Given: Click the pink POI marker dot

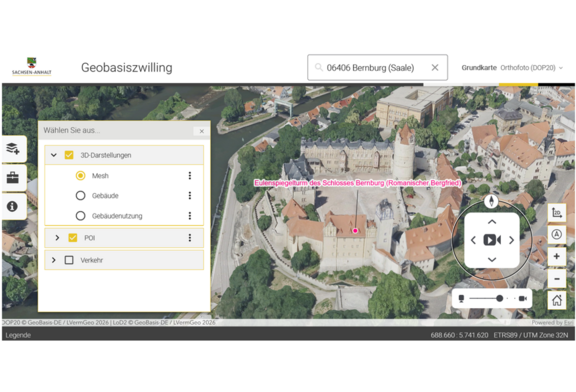Looking at the screenshot, I should point(355,231).
